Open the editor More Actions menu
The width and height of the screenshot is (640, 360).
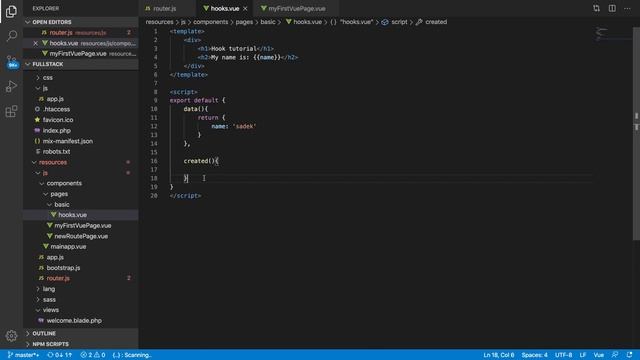627,8
